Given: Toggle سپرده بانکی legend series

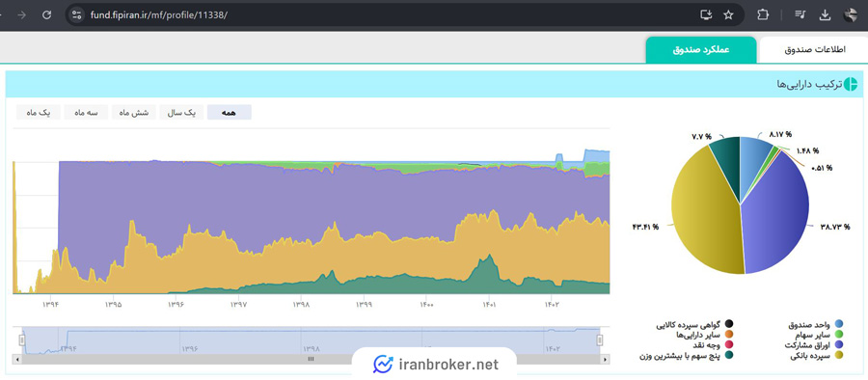Looking at the screenshot, I should [x=817, y=356].
